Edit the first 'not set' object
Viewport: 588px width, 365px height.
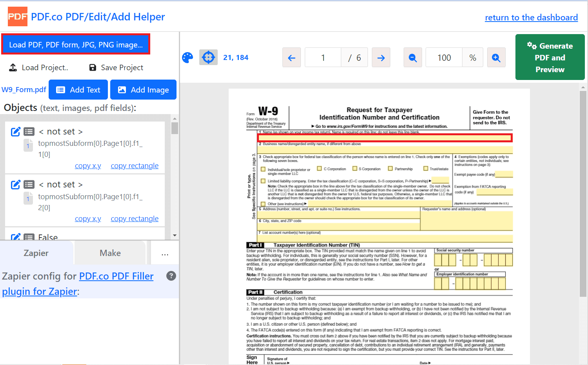pyautogui.click(x=16, y=132)
